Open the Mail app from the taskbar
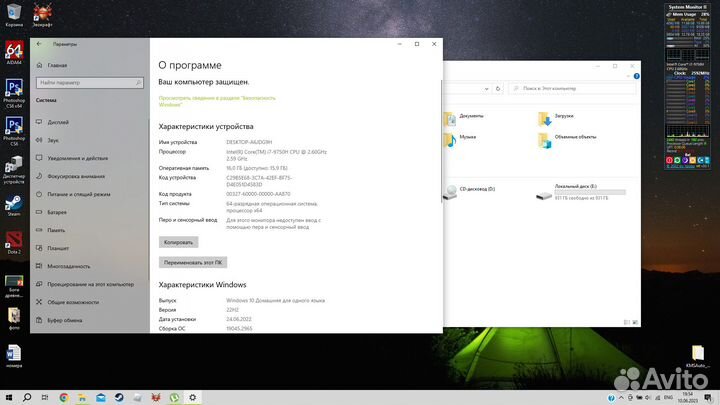 click(101, 398)
